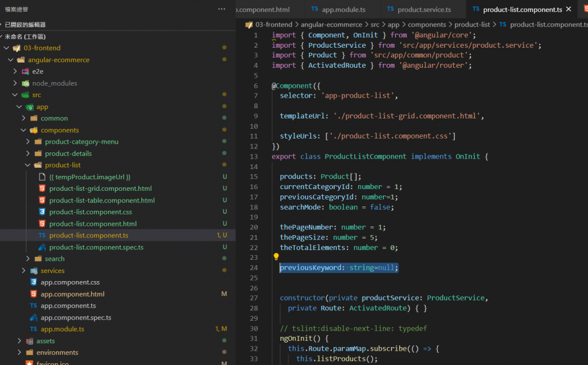Expand the product-details folder chevron
This screenshot has height=365, width=588.
(28, 153)
